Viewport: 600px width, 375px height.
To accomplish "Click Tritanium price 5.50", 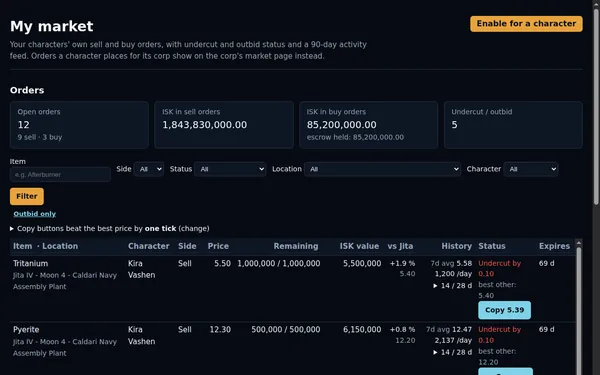I will (222, 263).
